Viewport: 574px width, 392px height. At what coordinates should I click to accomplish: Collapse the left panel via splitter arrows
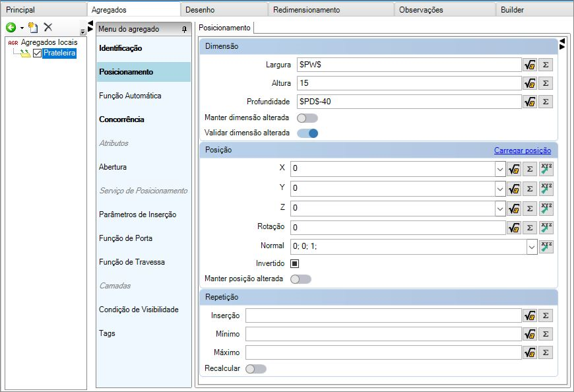(x=90, y=26)
